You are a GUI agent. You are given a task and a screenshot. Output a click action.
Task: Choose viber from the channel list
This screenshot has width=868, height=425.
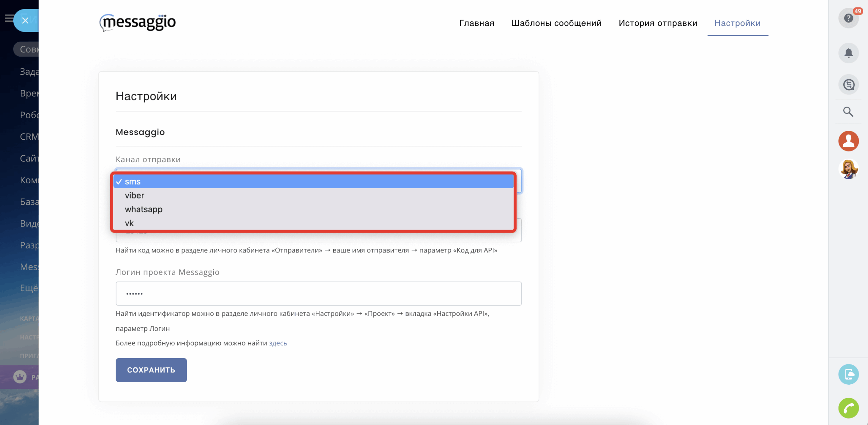tap(134, 196)
